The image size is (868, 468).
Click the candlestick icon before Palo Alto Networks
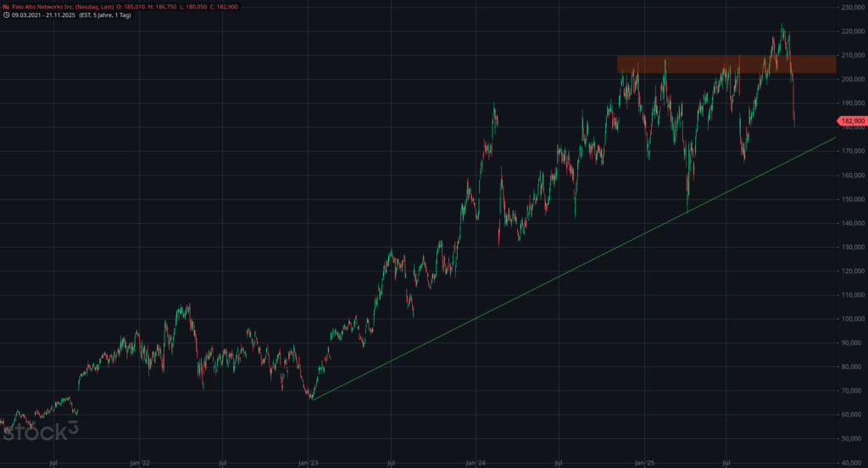pyautogui.click(x=5, y=6)
